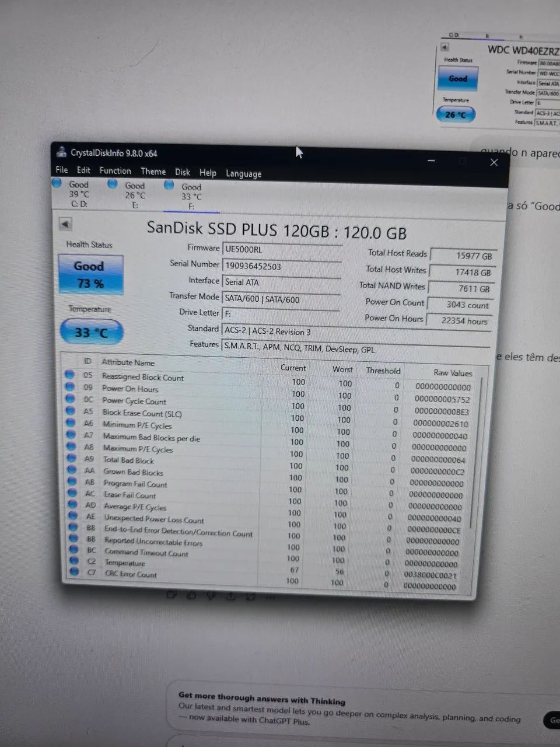The height and width of the screenshot is (747, 560).
Task: Open the Language menu
Action: (x=243, y=174)
